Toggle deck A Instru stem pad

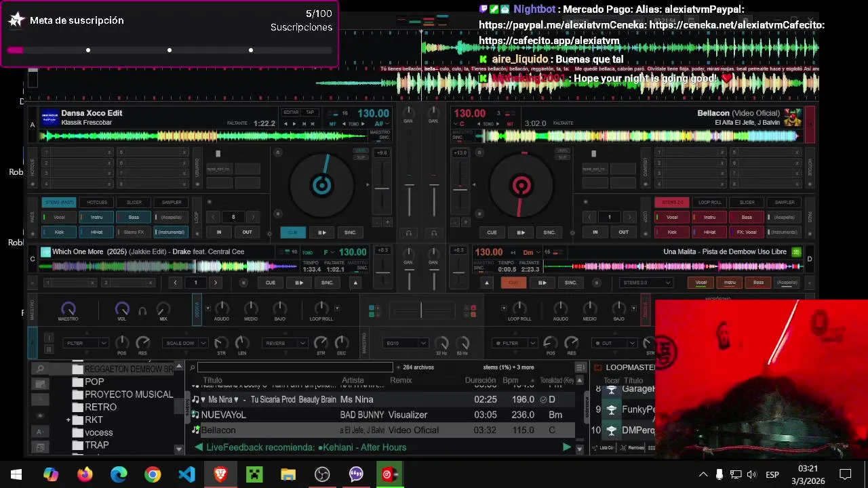coord(97,217)
